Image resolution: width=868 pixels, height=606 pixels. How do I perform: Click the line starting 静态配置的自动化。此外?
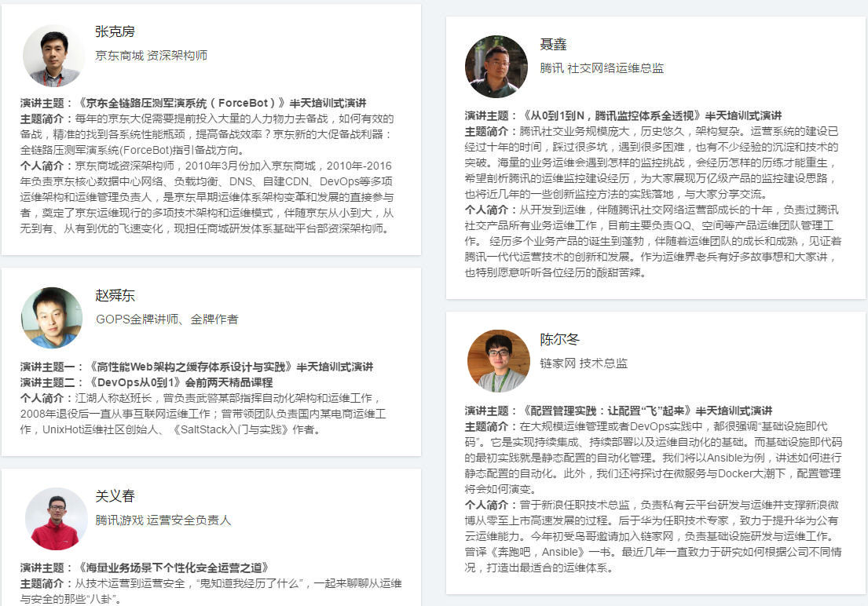pyautogui.click(x=653, y=473)
